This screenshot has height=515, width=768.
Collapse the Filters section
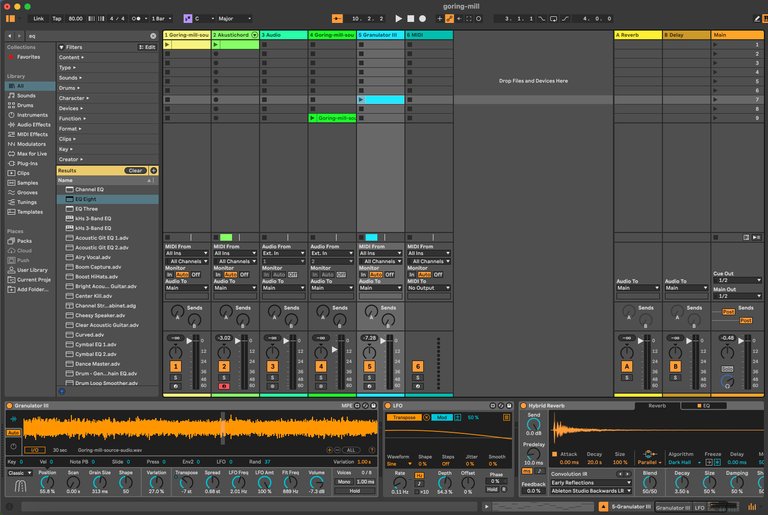[x=61, y=48]
